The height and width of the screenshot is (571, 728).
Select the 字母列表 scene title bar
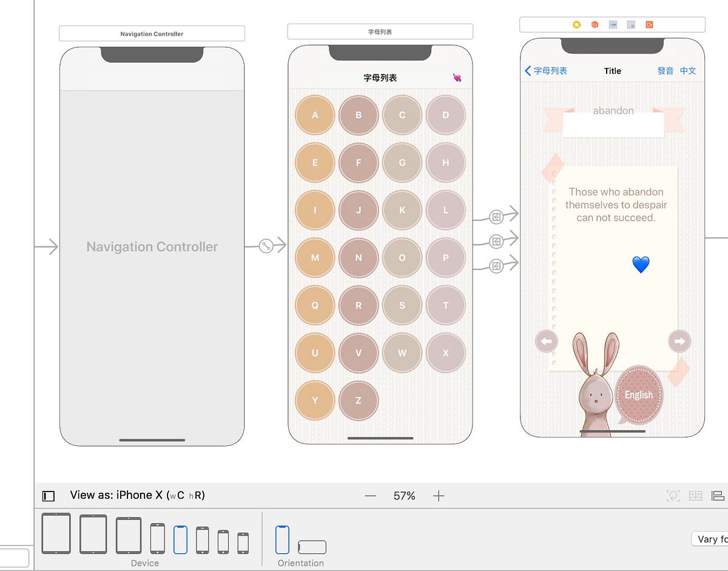pos(380,31)
